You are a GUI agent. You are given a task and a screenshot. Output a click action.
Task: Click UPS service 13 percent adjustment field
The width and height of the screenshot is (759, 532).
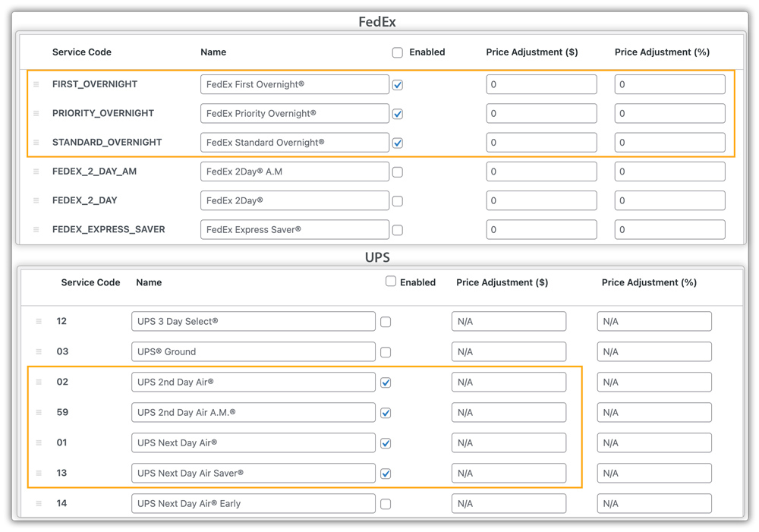click(x=654, y=473)
